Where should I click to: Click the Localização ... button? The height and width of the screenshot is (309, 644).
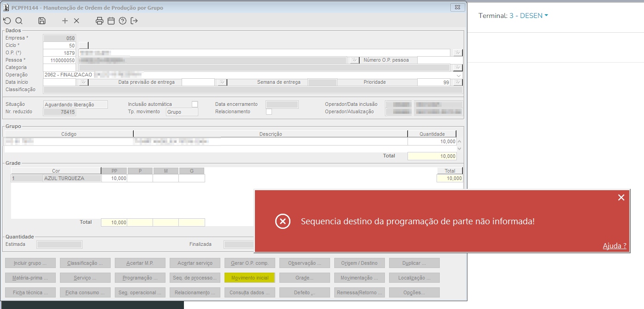pos(414,278)
